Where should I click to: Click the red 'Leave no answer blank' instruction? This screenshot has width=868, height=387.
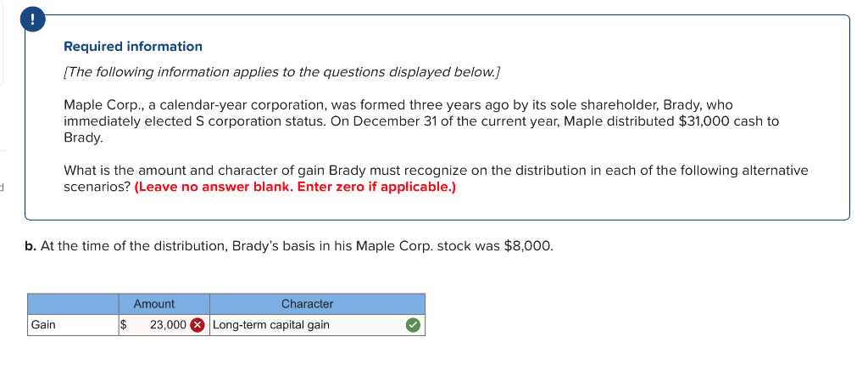[295, 187]
